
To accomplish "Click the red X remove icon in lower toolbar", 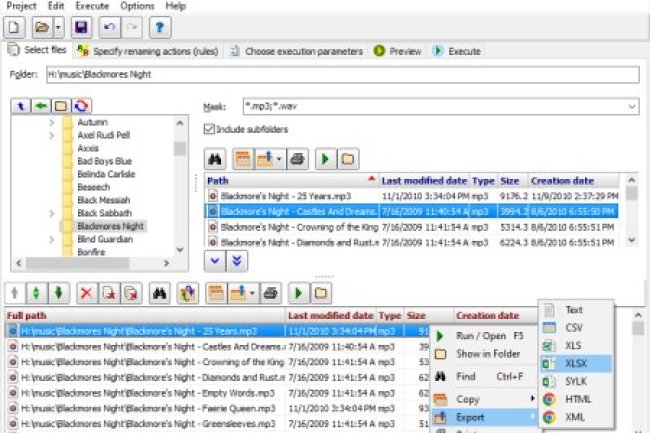I will click(86, 293).
